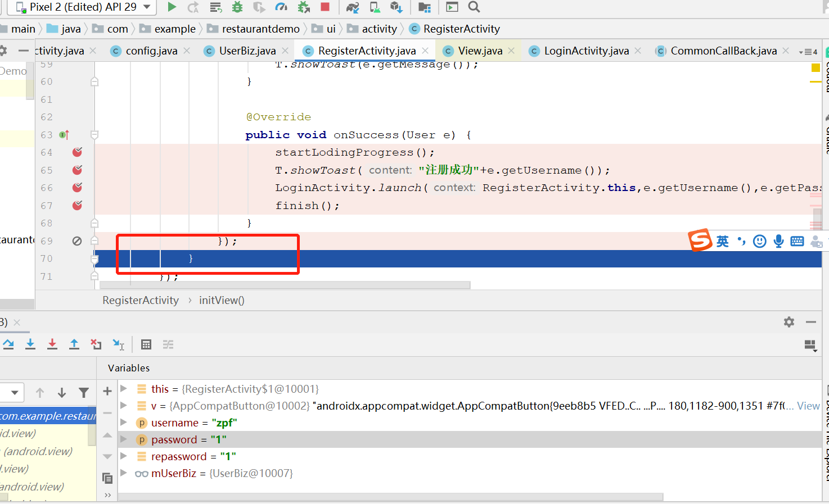Switch to the UserBiz.java tab
Screen dimensions: 829x504
247,51
